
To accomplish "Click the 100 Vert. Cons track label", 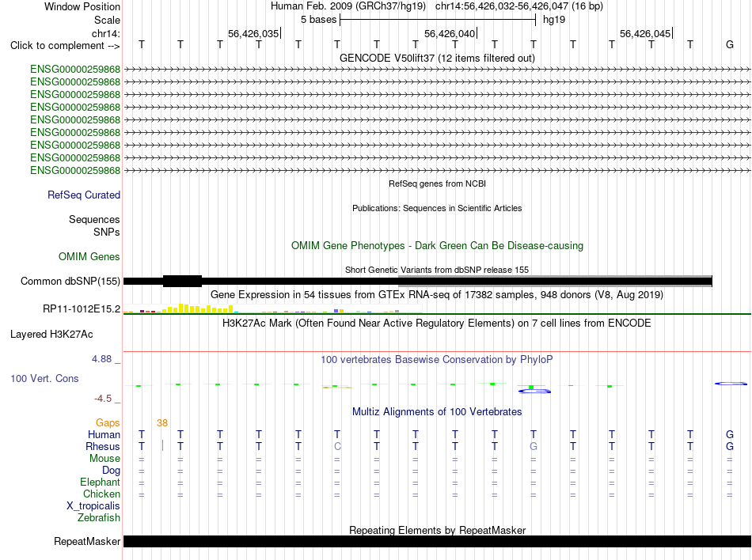I will coord(44,378).
